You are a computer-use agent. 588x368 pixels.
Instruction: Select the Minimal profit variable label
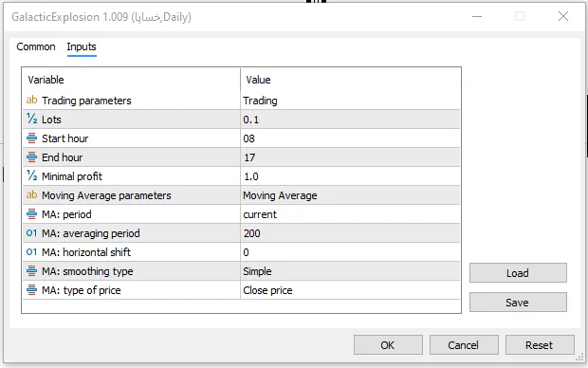72,176
